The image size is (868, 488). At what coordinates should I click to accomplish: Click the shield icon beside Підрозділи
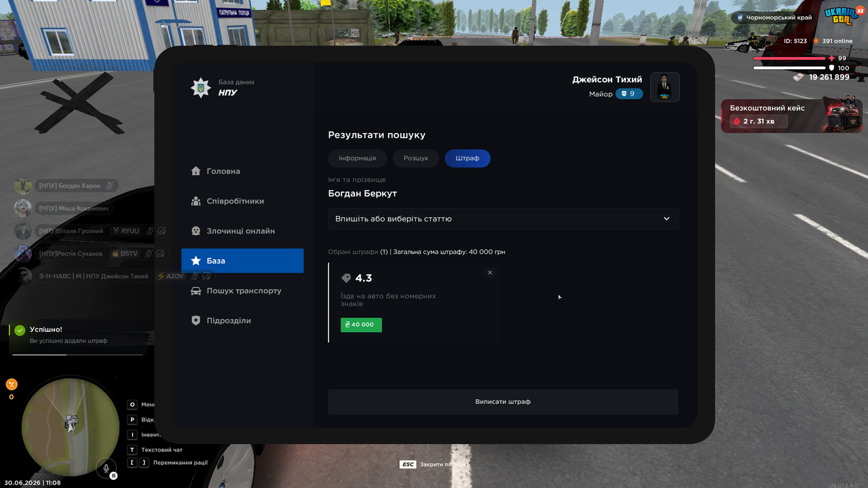[x=196, y=320]
